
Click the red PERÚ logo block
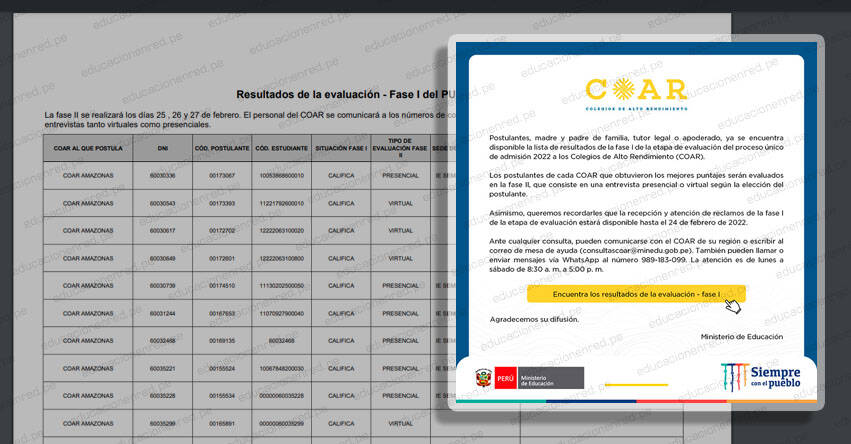click(x=505, y=378)
